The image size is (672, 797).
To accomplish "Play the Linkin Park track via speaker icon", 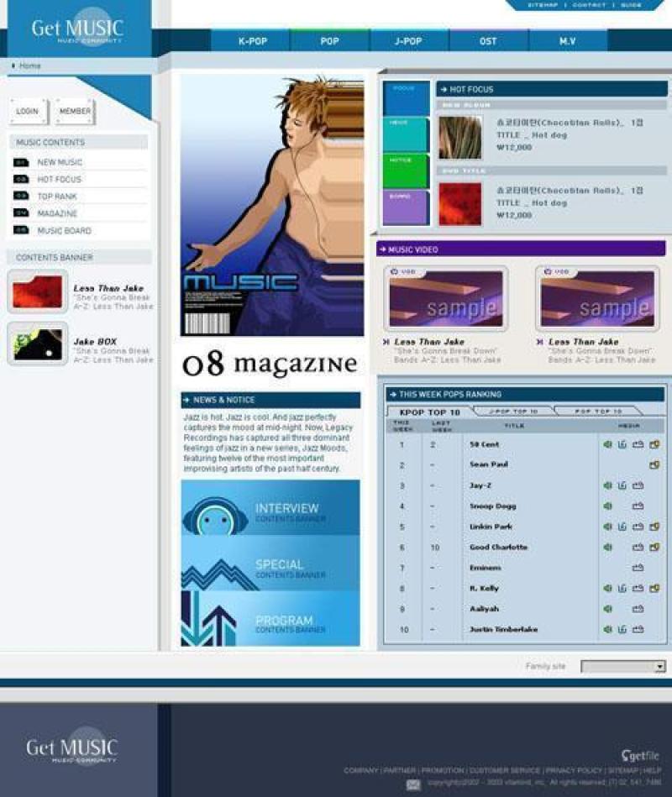I will coord(607,527).
